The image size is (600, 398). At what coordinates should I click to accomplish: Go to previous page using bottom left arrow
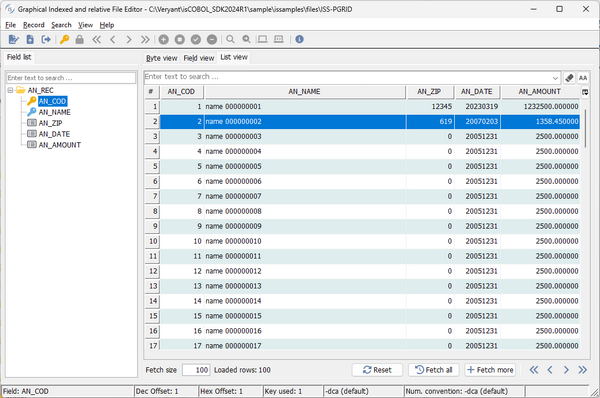coord(550,370)
